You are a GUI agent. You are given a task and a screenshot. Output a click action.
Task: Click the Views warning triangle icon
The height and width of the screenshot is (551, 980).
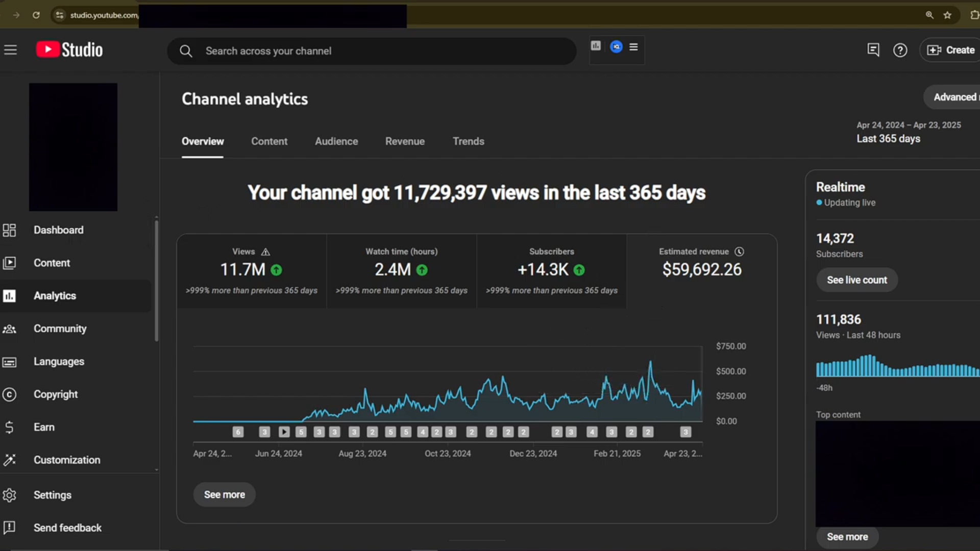click(265, 252)
